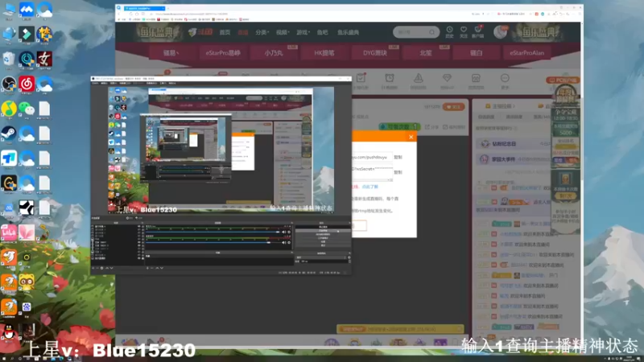644x362 pixels.
Task: Click the Windows Start button on taskbar
Action: tap(4, 359)
